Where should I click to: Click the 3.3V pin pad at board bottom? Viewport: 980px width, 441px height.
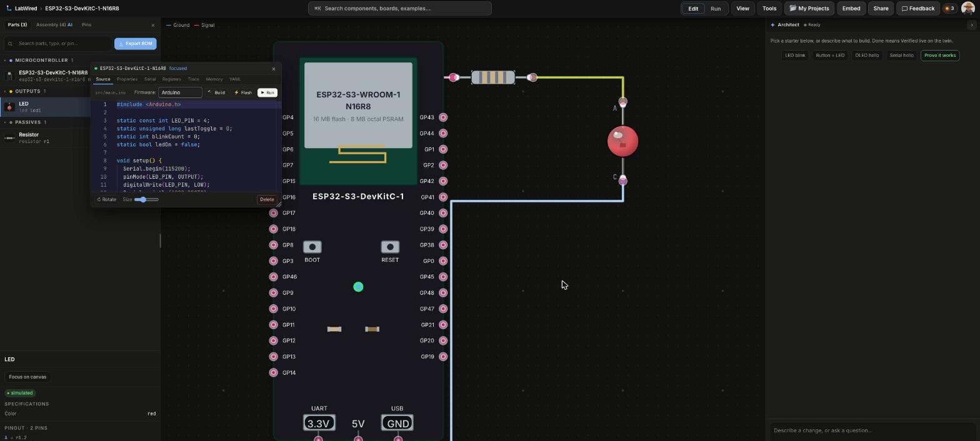(x=318, y=439)
